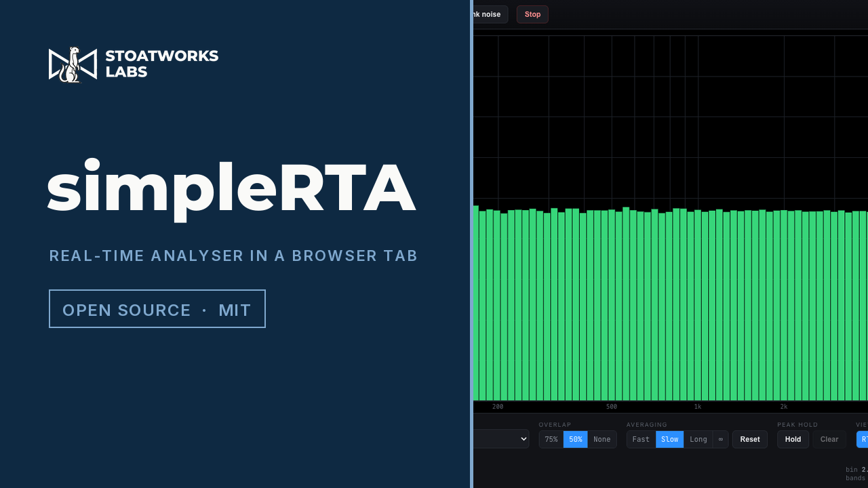Click the 'bands' readout text
This screenshot has height=488, width=868.
pos(856,479)
